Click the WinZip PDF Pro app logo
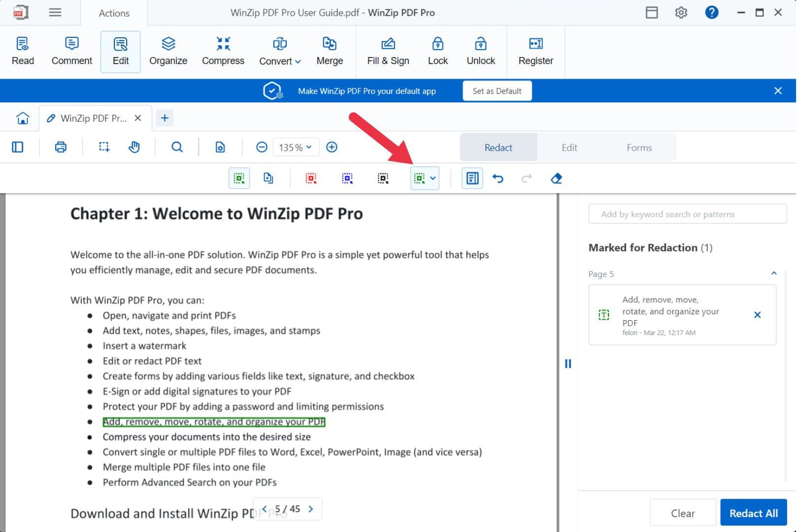 (20, 12)
